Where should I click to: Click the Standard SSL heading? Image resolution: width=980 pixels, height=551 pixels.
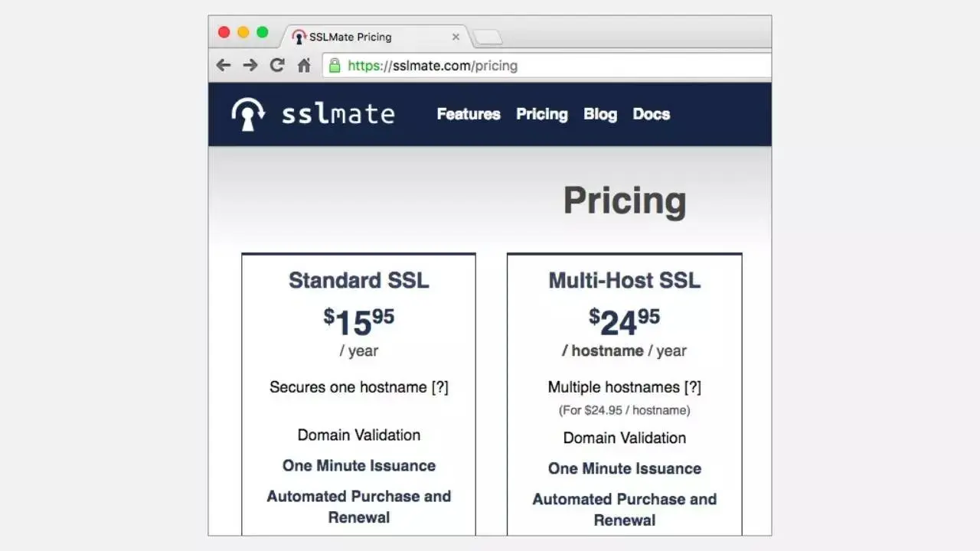point(359,280)
